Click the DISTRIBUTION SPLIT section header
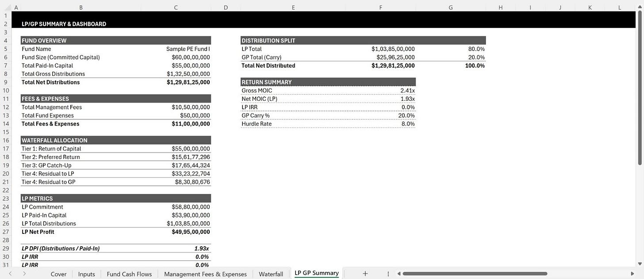Screen dimensions: 644x279 pyautogui.click(x=363, y=40)
